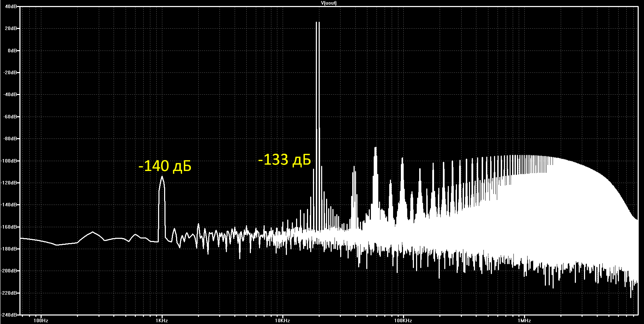The image size is (644, 324).
Task: Click the 10KHz frequency axis label
Action: (283, 320)
